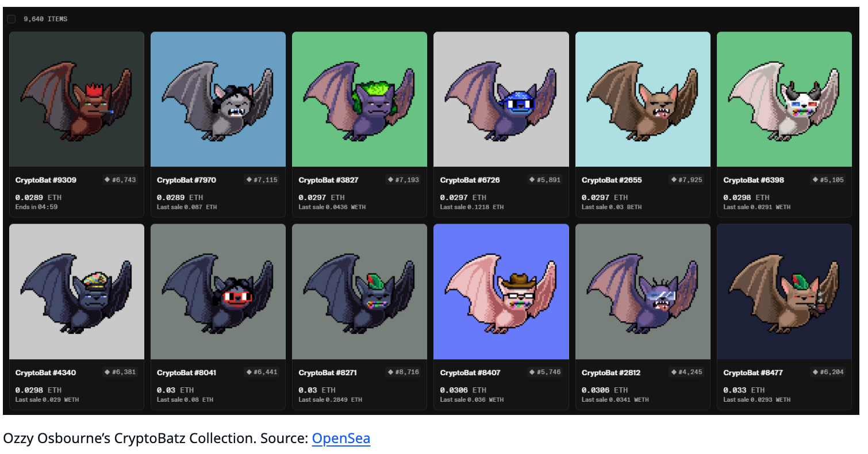Open CryptoBat #7970 image on blue background
The image size is (868, 454).
[x=218, y=99]
